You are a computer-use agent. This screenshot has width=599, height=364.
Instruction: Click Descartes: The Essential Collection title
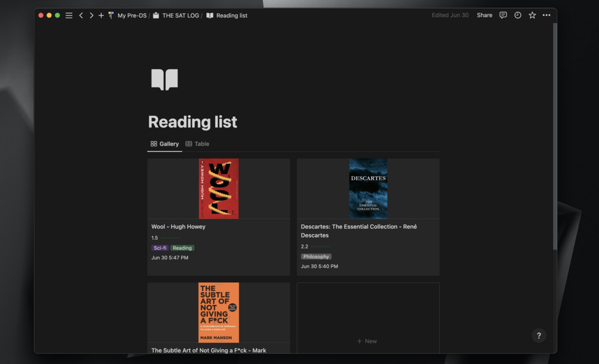(359, 231)
